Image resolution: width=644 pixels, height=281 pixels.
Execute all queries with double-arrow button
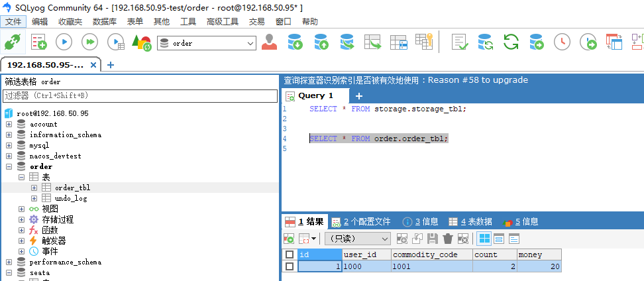(89, 42)
